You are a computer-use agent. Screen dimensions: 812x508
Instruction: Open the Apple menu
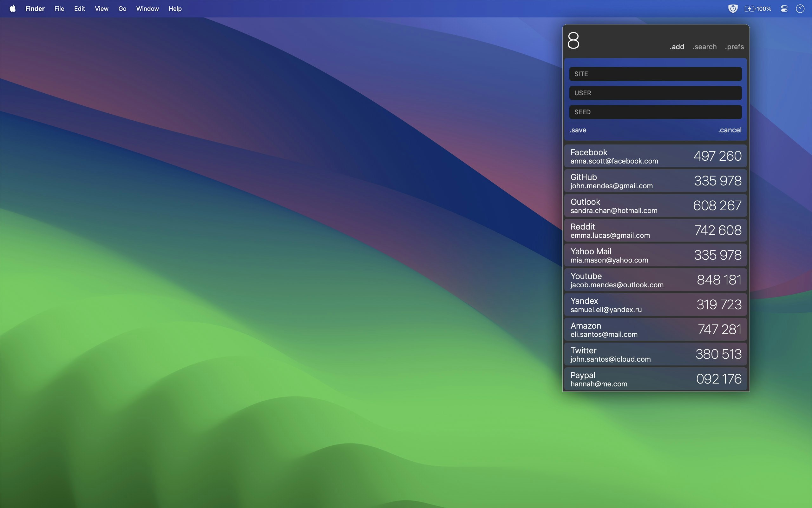[13, 9]
